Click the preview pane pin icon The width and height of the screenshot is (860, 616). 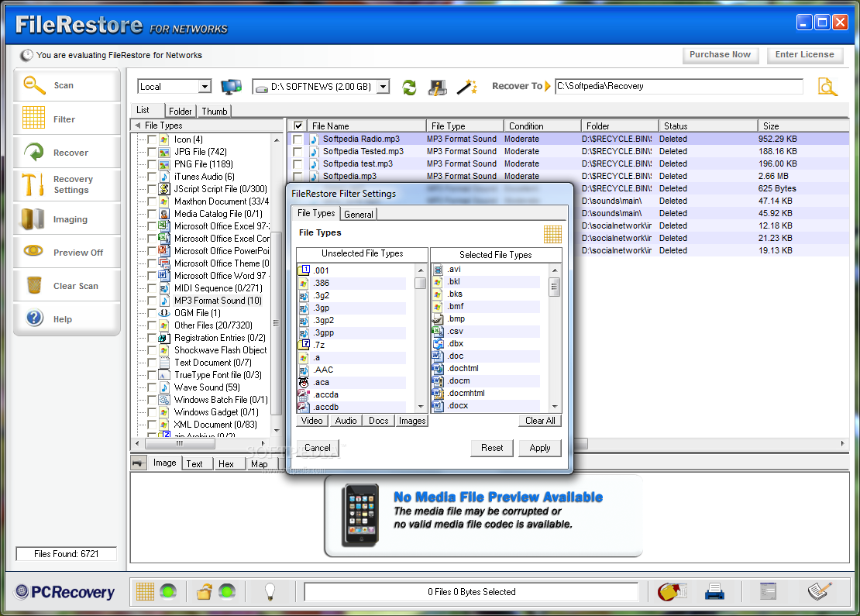pos(139,463)
